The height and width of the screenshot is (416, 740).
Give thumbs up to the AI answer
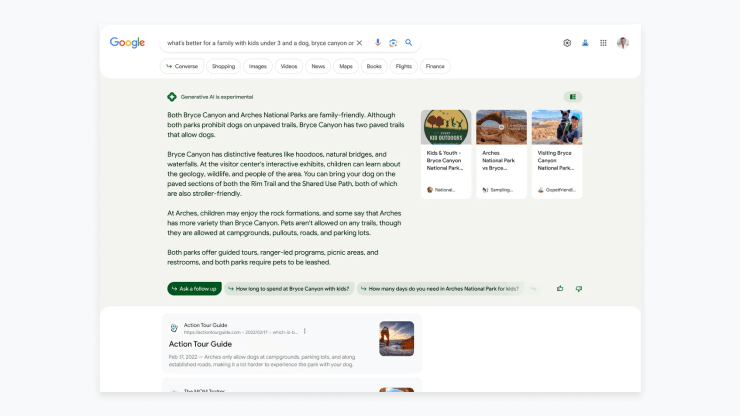pos(560,289)
